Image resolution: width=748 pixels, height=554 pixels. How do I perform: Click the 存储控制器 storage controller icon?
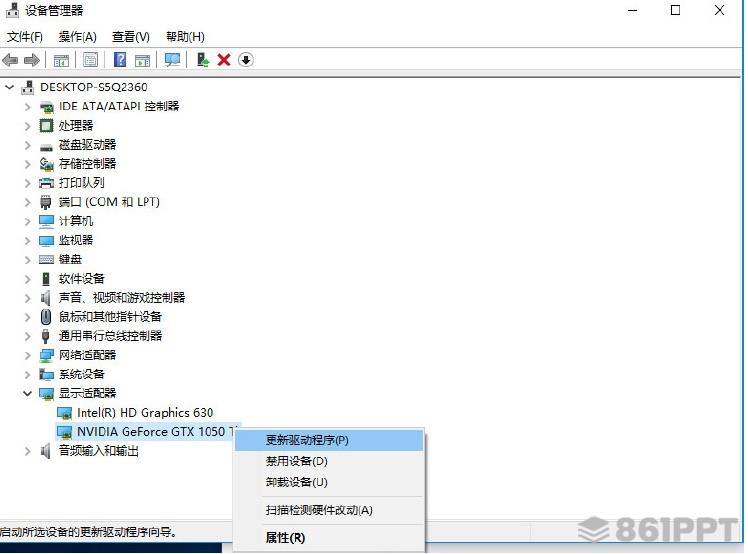pos(46,164)
